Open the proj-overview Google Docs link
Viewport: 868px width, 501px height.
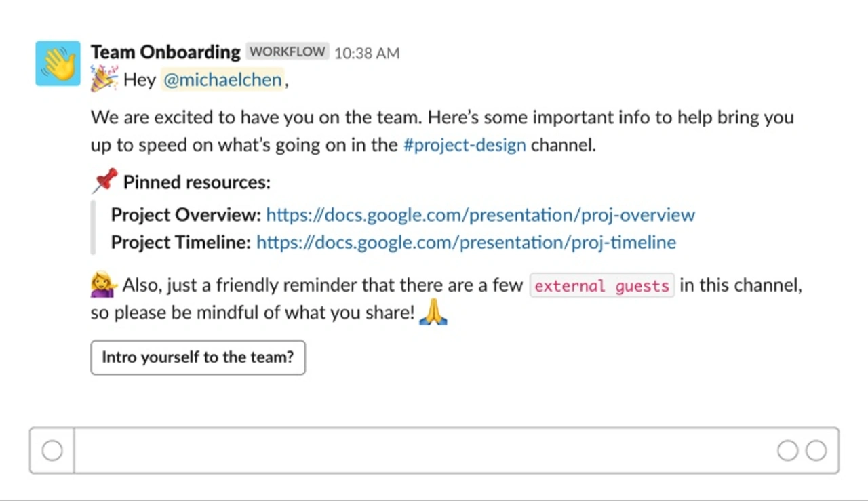click(480, 215)
